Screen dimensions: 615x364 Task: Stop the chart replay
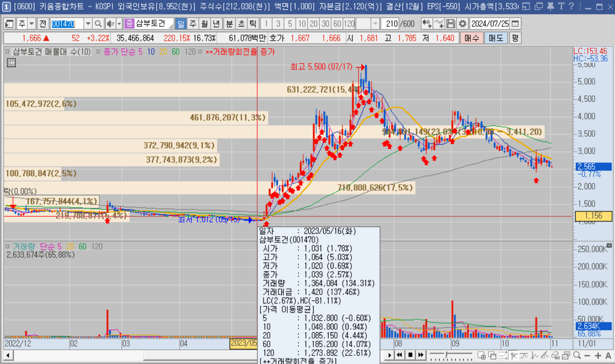tap(410, 355)
